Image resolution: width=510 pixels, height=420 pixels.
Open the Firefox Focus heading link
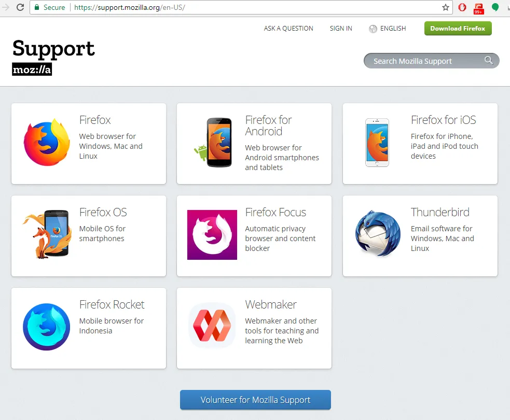275,212
